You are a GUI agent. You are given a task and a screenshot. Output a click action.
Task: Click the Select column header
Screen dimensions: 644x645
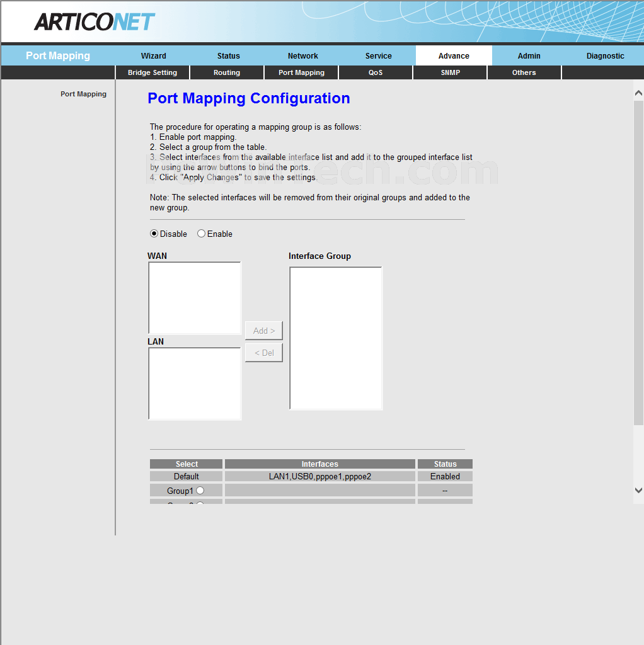click(186, 464)
